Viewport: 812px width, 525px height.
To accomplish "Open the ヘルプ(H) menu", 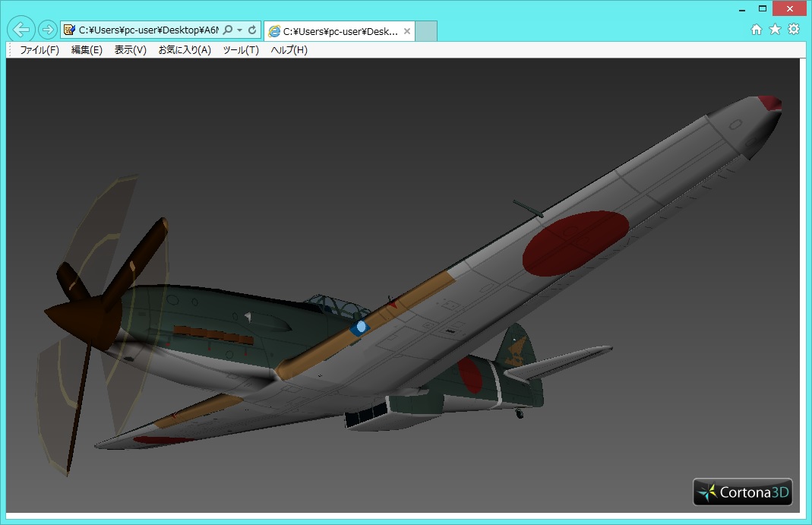I will [x=289, y=50].
